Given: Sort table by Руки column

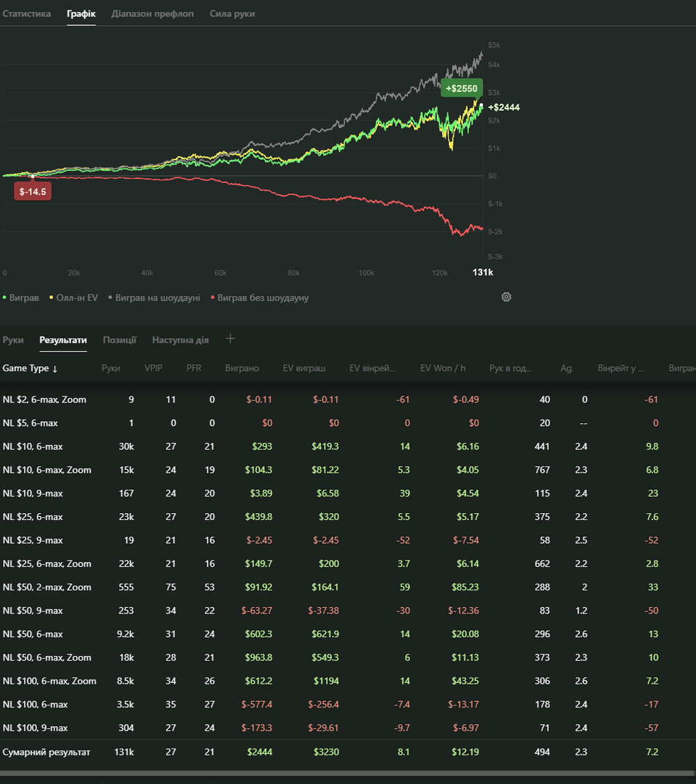Looking at the screenshot, I should (x=111, y=368).
